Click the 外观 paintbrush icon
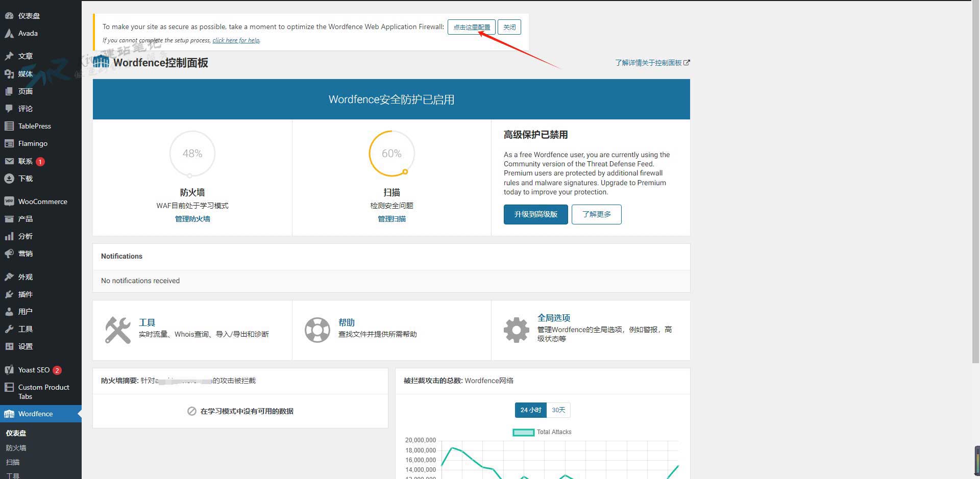The height and width of the screenshot is (479, 980). [x=9, y=277]
